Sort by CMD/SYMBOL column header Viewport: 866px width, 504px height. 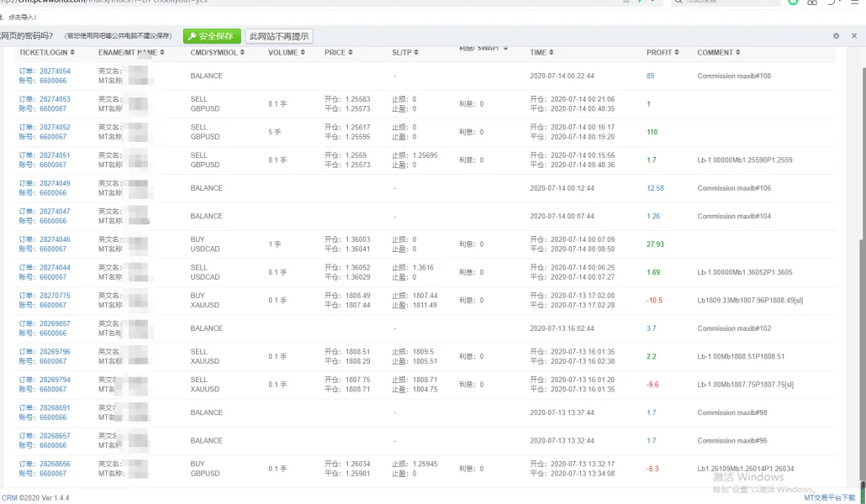217,53
